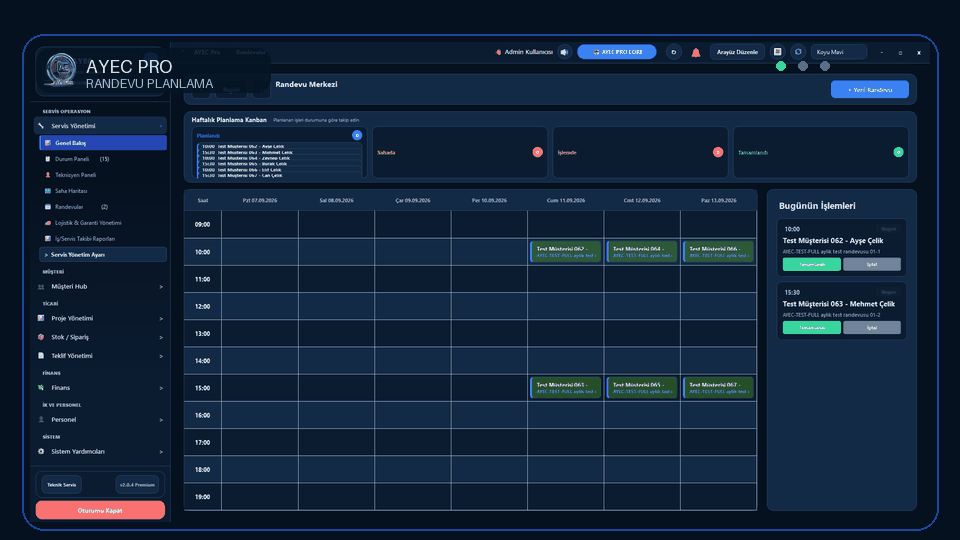Open Test Müşterisi 066 appointment at 10:00
The height and width of the screenshot is (540, 960).
718,252
